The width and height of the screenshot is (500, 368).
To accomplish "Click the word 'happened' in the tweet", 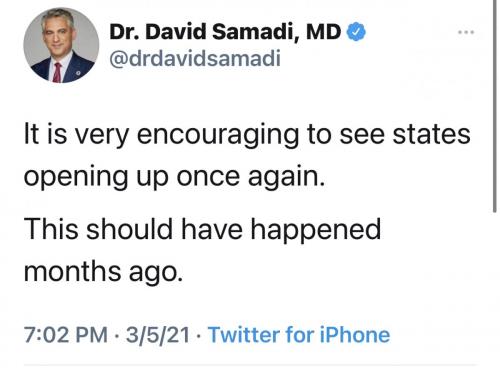I will (315, 229).
